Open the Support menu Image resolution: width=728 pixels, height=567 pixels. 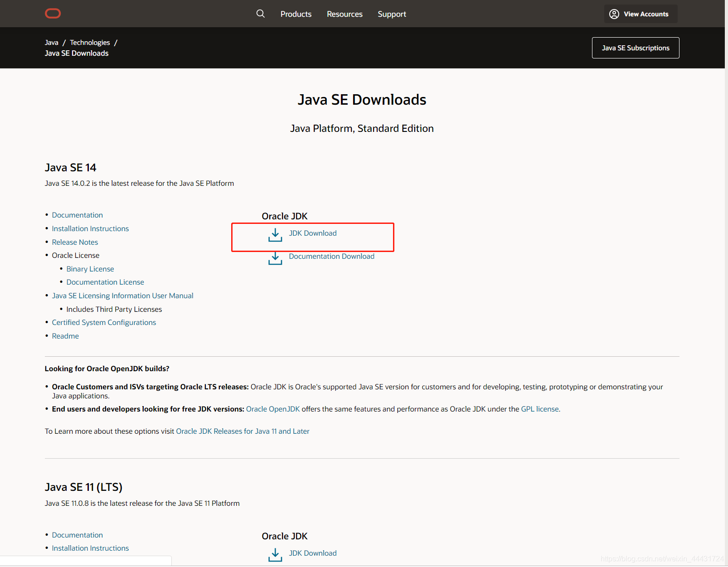[392, 14]
